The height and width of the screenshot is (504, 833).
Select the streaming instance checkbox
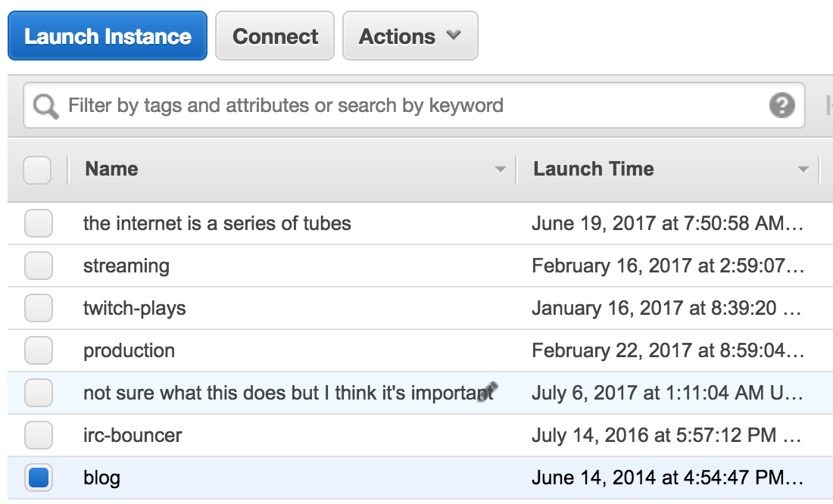38,266
